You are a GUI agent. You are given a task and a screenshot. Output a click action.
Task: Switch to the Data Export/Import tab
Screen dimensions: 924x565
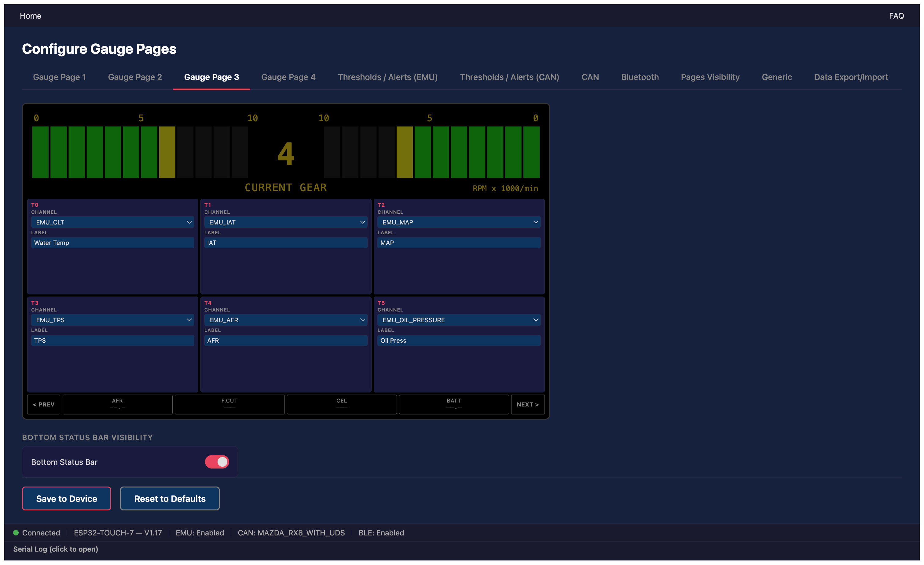click(851, 77)
